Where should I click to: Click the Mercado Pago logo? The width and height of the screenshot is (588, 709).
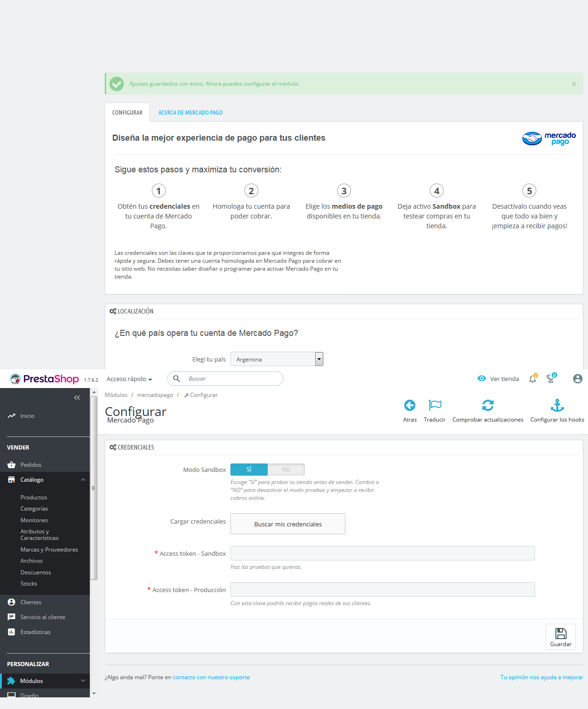point(549,138)
